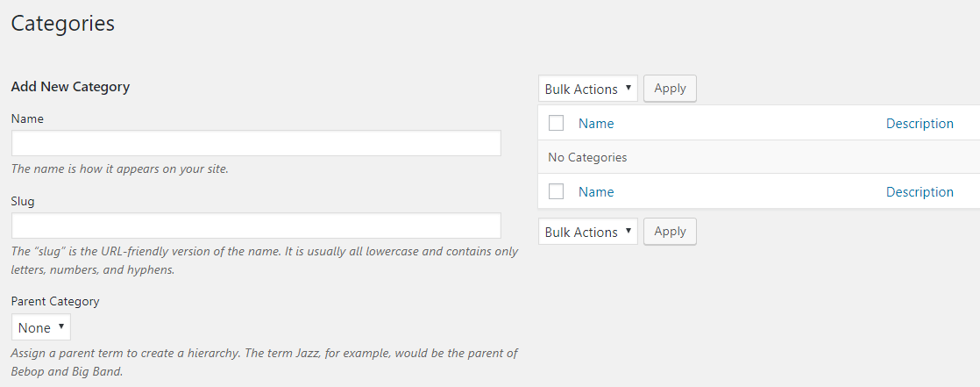Sort by Name using the header column link

(x=596, y=123)
